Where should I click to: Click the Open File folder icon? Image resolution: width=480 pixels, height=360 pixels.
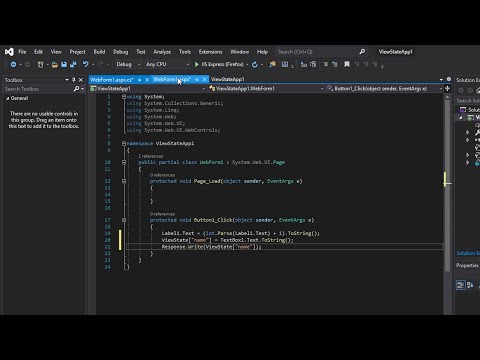point(55,65)
